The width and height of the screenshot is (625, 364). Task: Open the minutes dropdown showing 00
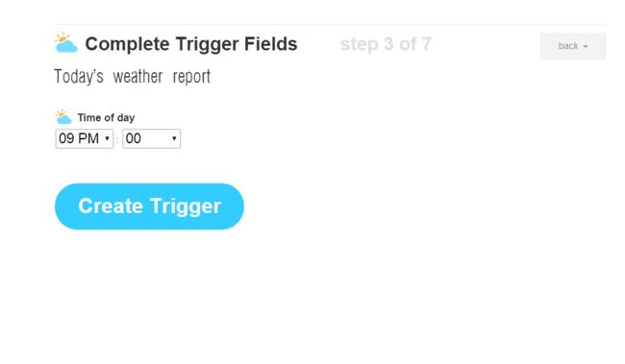[x=152, y=138]
